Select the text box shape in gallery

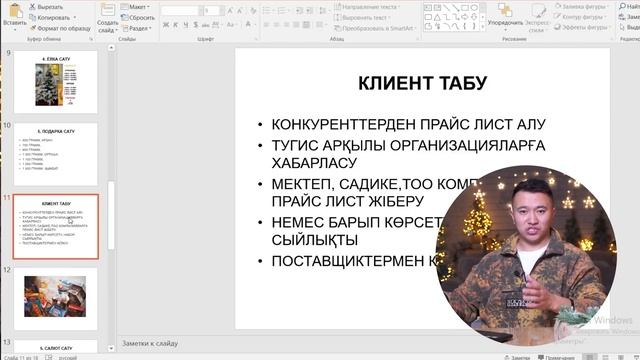point(428,7)
